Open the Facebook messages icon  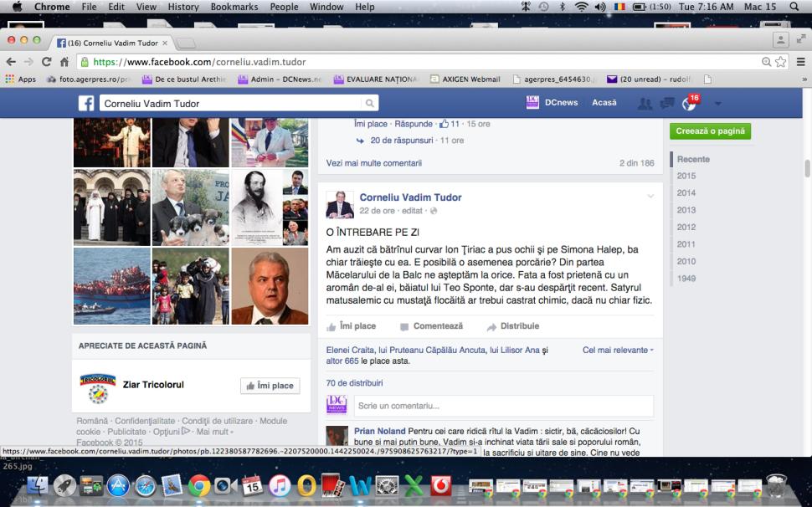click(x=667, y=103)
